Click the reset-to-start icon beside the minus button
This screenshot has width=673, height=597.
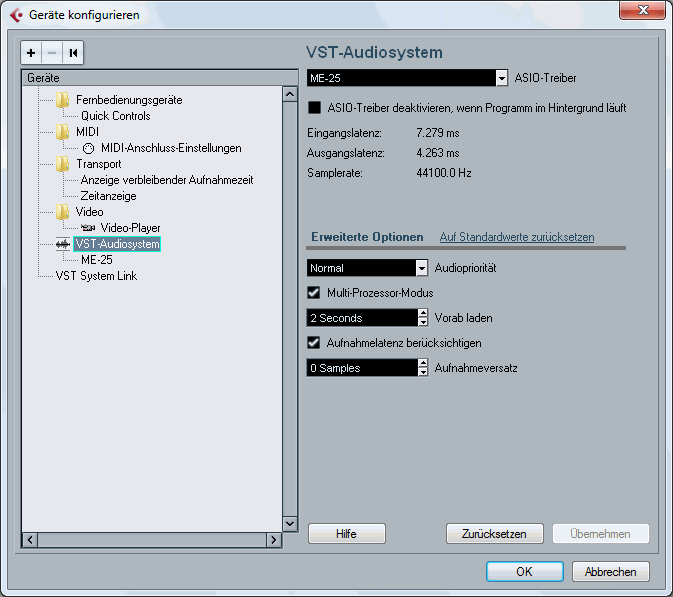click(74, 53)
